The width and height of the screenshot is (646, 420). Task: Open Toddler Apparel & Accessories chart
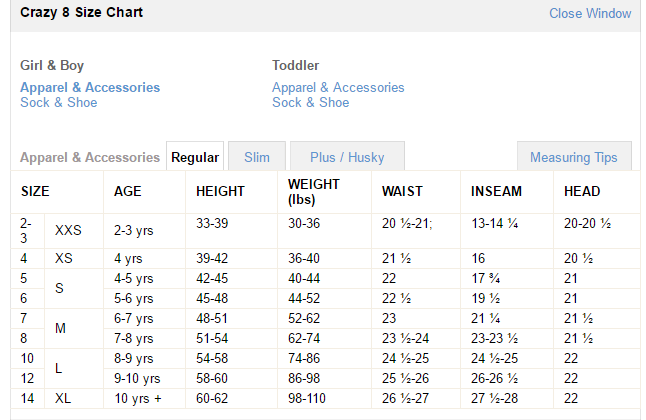338,87
